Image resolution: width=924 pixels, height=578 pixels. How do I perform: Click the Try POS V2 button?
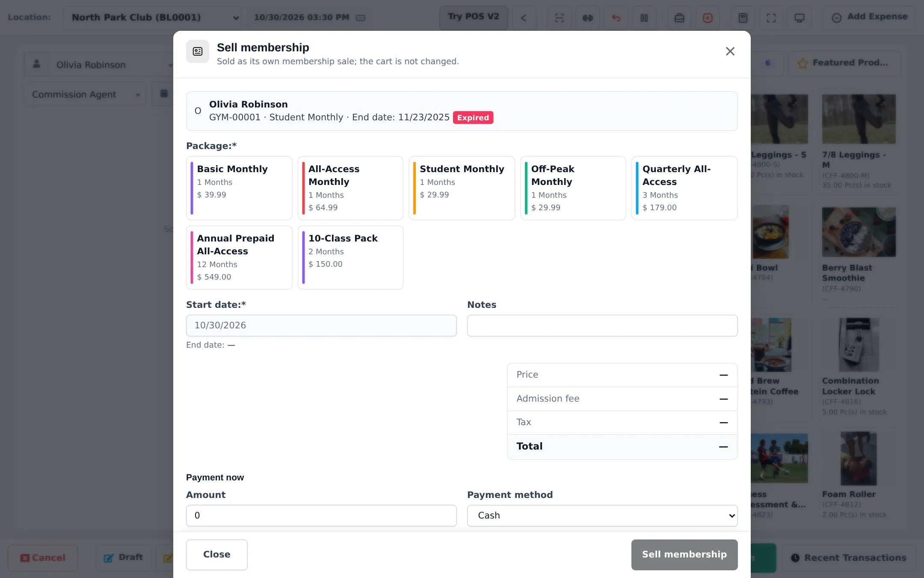click(474, 17)
